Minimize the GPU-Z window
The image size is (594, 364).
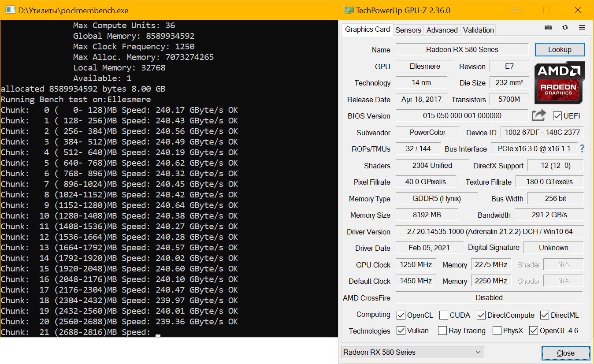[x=516, y=10]
